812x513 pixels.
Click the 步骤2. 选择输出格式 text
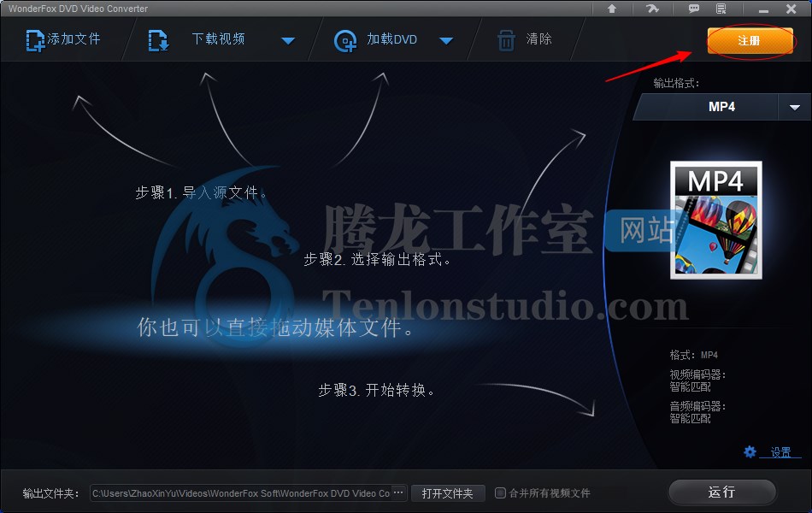pos(377,259)
